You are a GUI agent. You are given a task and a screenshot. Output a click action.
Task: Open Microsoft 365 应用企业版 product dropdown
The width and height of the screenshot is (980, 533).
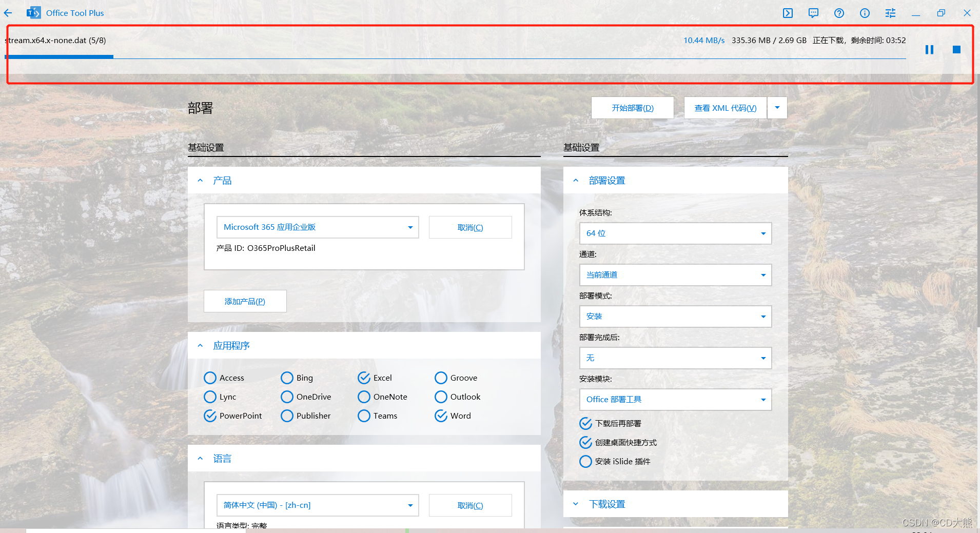[318, 227]
